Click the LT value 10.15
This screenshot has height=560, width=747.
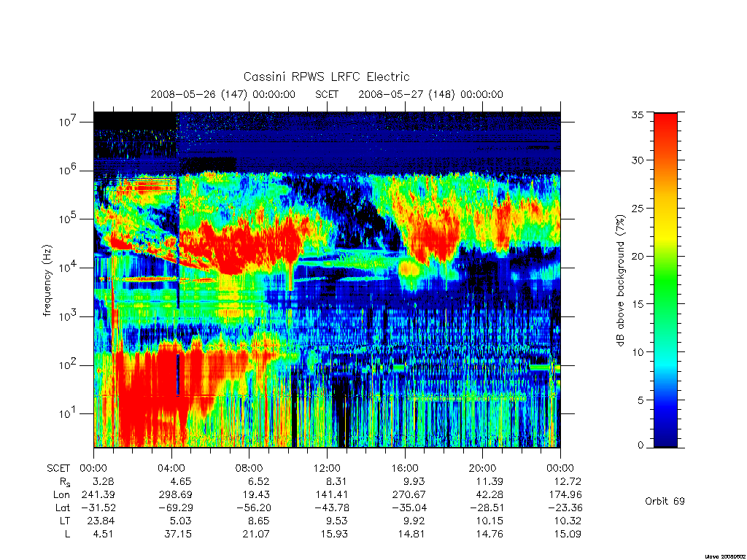point(489,521)
